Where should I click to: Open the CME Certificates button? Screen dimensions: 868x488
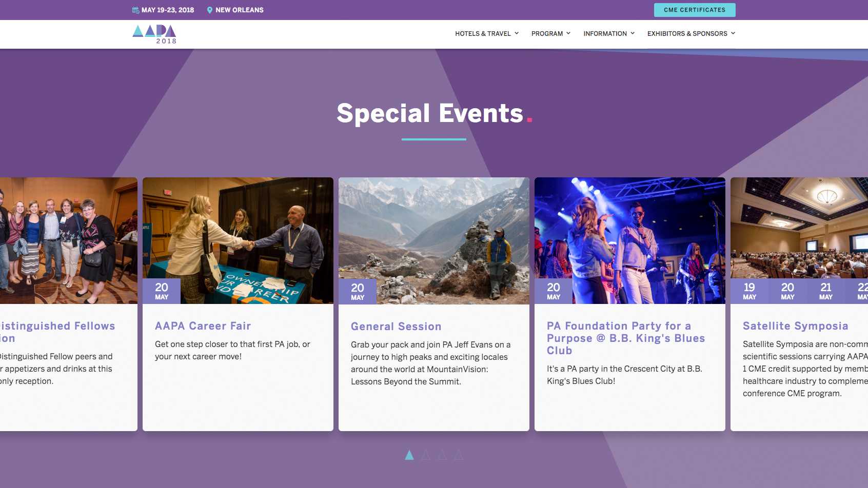click(x=695, y=10)
